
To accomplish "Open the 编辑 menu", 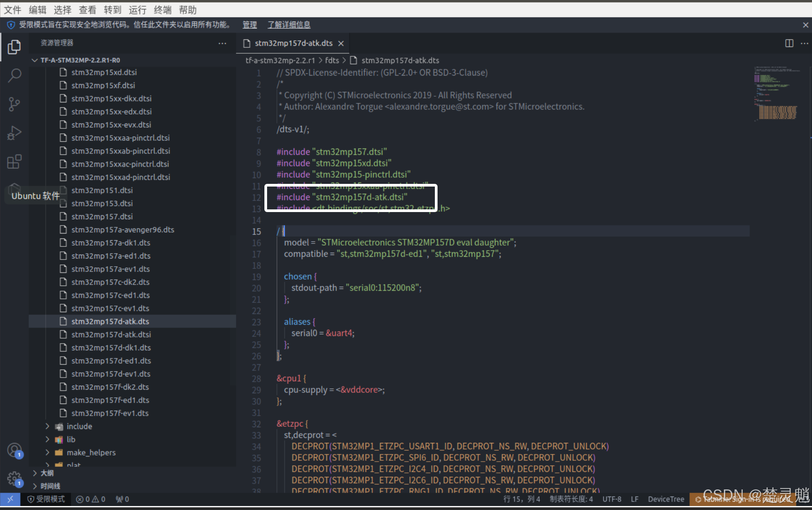I will (x=38, y=10).
